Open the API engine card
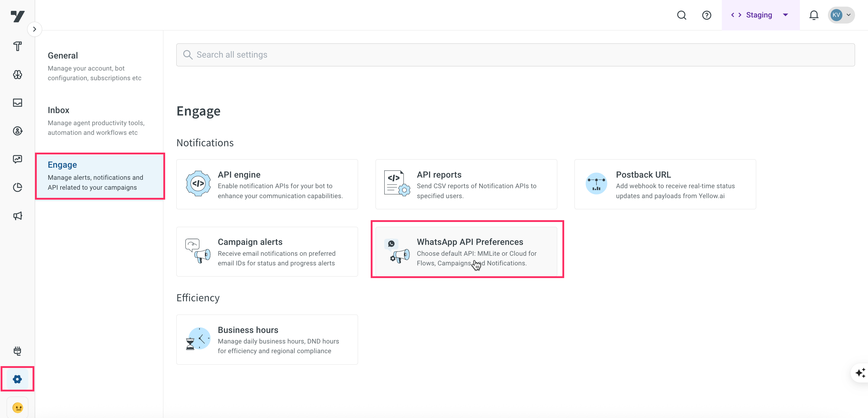The width and height of the screenshot is (868, 418). point(267,184)
